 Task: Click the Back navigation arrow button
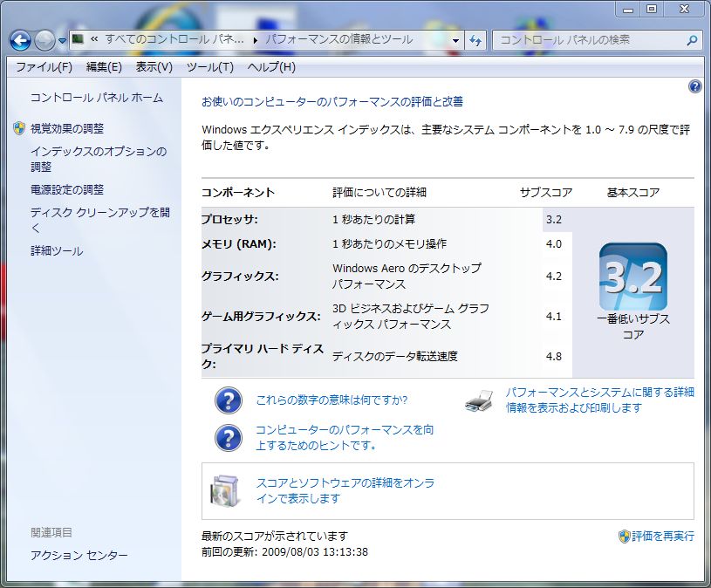click(x=20, y=41)
